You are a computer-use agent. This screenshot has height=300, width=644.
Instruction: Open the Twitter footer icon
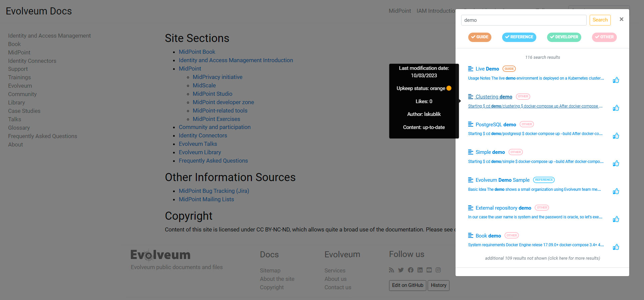coord(401,270)
